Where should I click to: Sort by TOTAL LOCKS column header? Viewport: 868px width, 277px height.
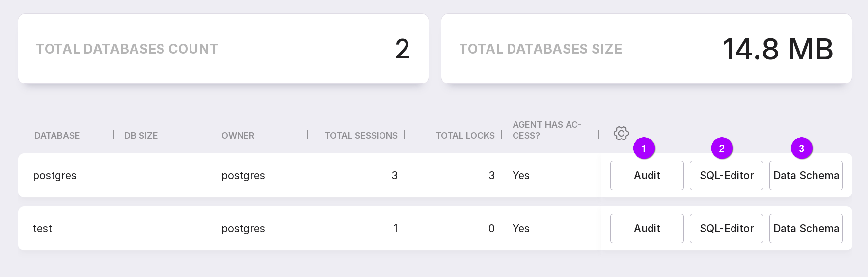pyautogui.click(x=465, y=136)
